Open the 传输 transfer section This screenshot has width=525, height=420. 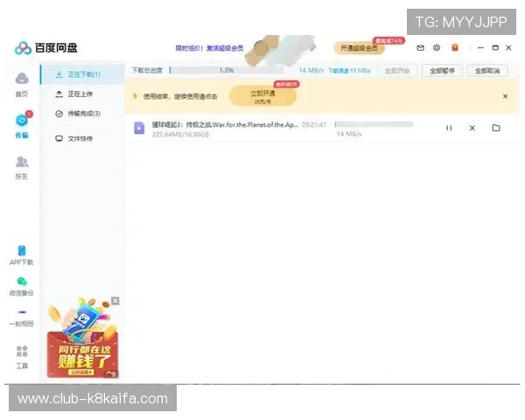[22, 125]
